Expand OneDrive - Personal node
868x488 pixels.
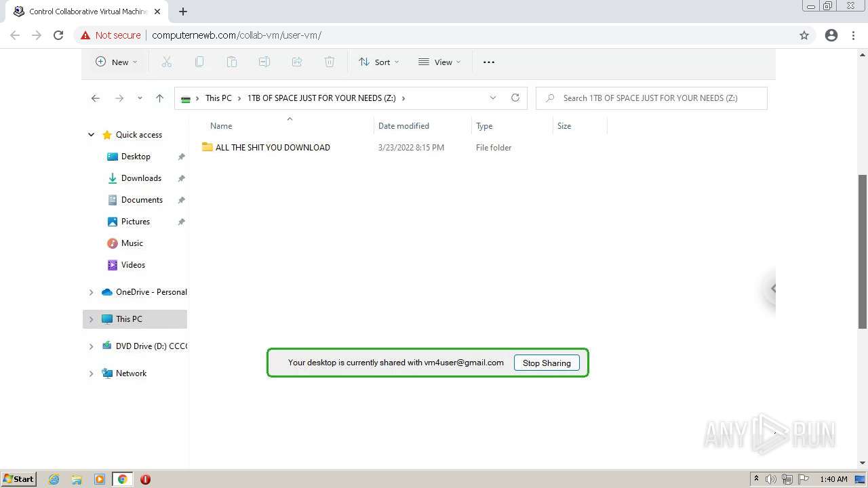pos(92,292)
